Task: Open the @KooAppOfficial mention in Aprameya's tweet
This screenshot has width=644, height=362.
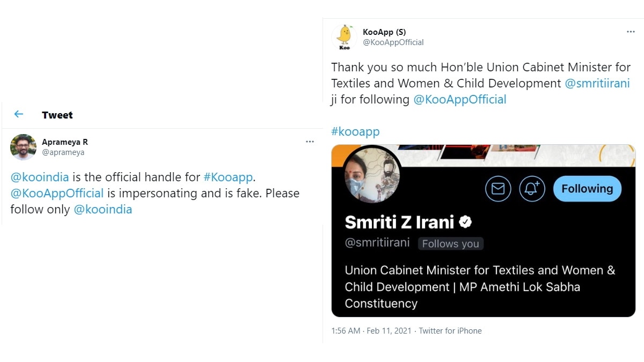Action: [57, 193]
